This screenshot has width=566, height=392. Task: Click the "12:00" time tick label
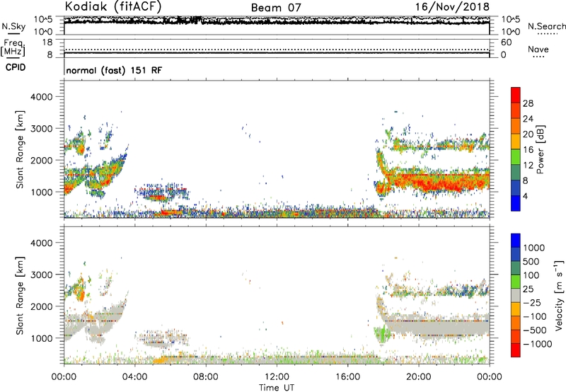pyautogui.click(x=277, y=377)
